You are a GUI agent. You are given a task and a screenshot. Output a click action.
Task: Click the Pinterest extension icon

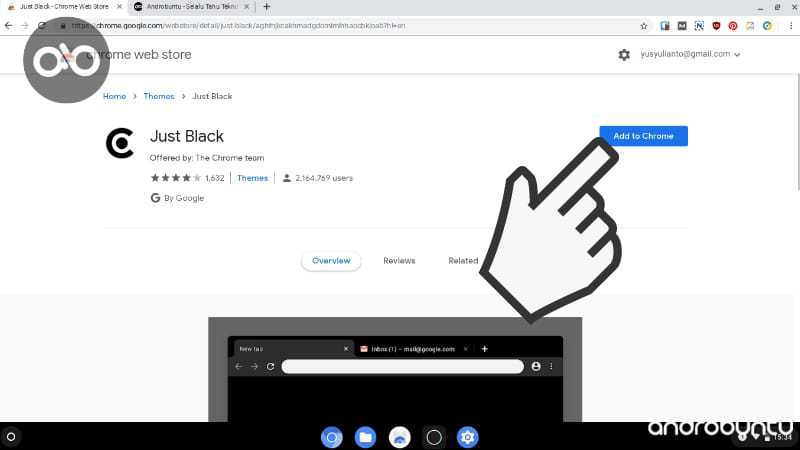pos(733,26)
